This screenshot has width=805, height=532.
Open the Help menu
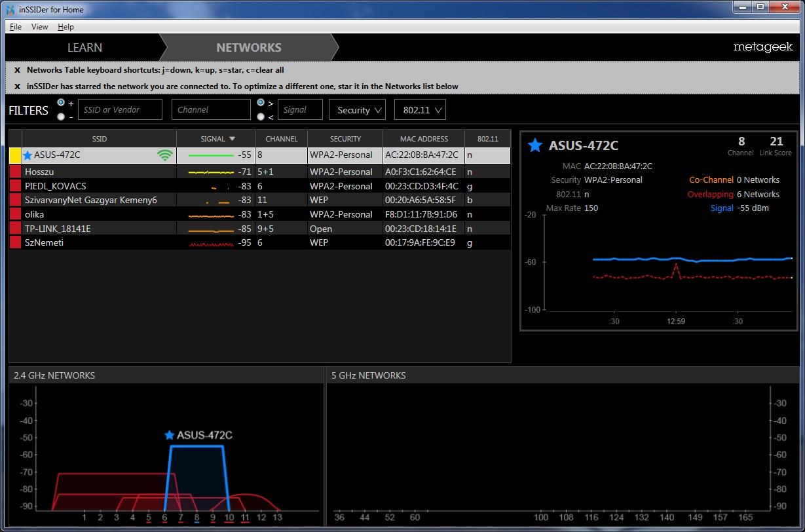[66, 27]
